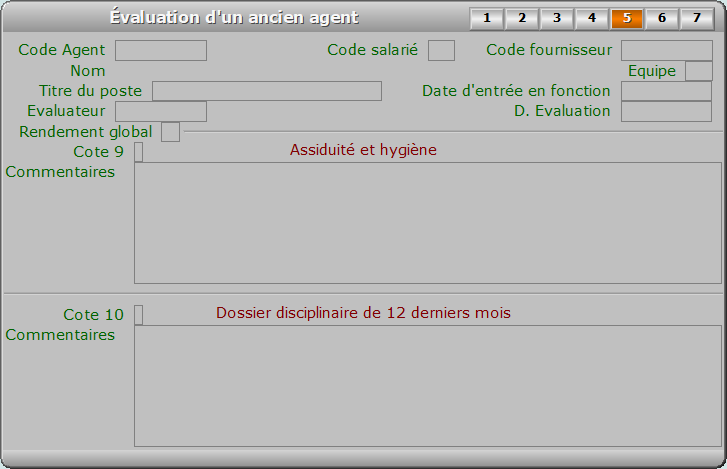Switch to page tab 3
727x469 pixels.
pos(557,18)
